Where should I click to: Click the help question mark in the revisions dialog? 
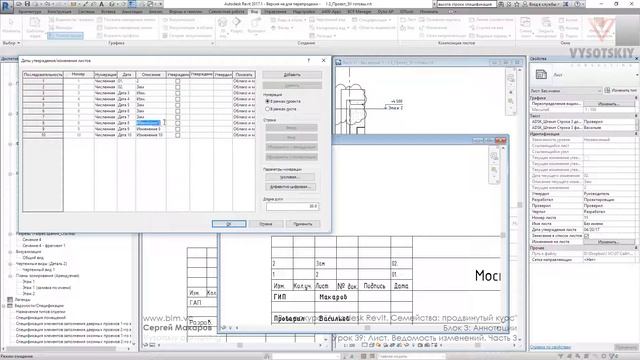pyautogui.click(x=309, y=60)
